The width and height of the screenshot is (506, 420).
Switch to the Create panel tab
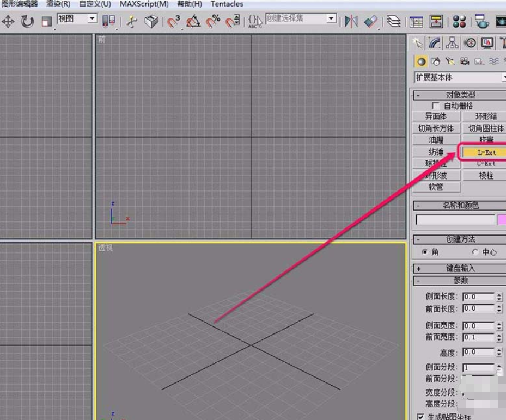418,43
